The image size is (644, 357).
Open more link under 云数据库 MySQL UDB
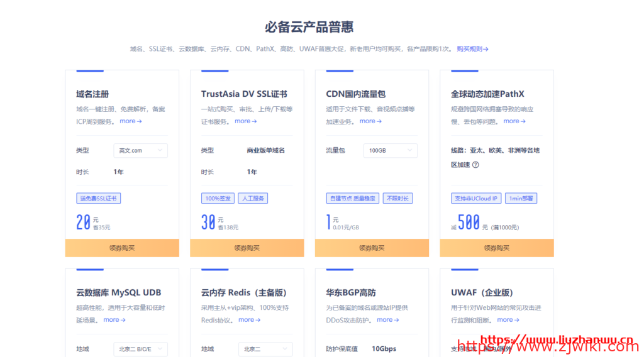[x=114, y=320]
